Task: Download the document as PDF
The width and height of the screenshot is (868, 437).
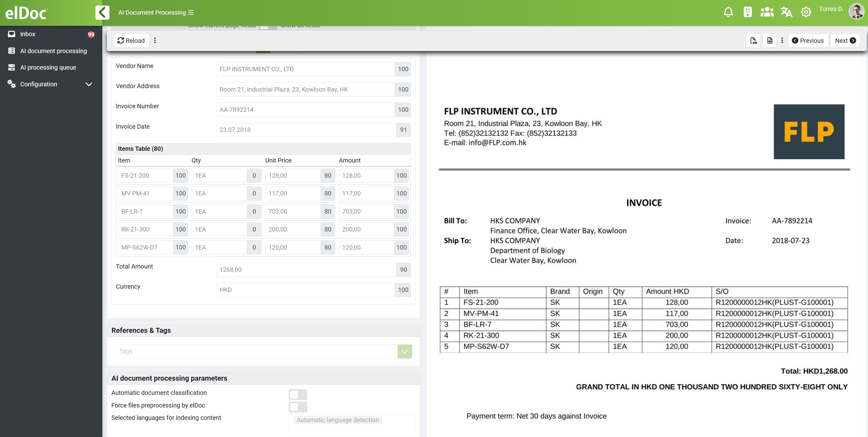Action: (754, 40)
